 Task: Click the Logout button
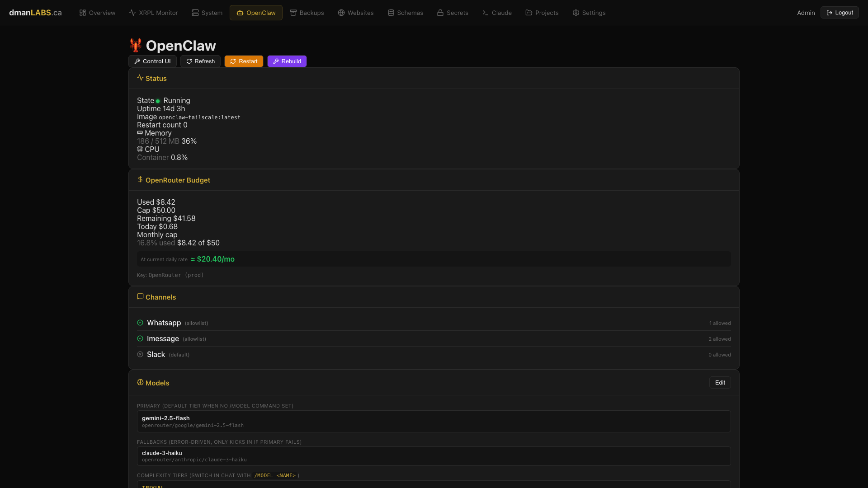pos(840,13)
